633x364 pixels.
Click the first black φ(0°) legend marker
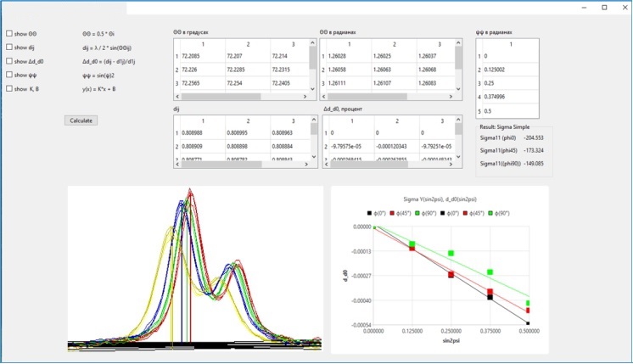370,211
